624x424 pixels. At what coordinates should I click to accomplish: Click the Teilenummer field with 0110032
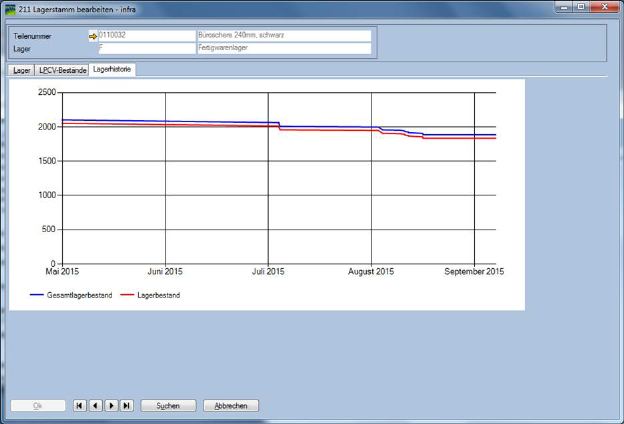[146, 35]
